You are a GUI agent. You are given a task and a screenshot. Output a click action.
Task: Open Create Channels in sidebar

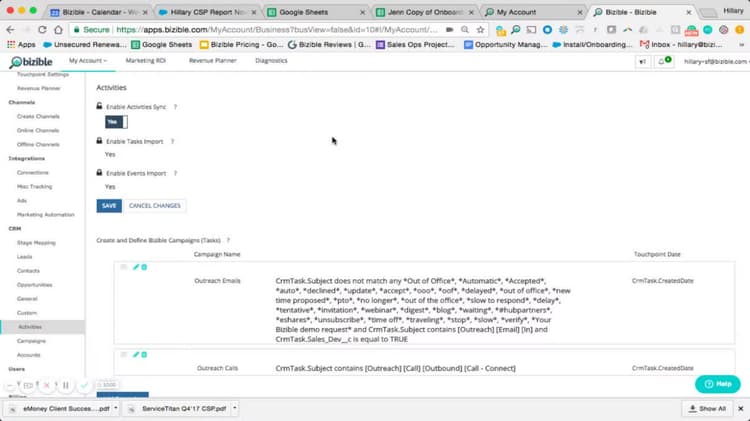point(38,116)
